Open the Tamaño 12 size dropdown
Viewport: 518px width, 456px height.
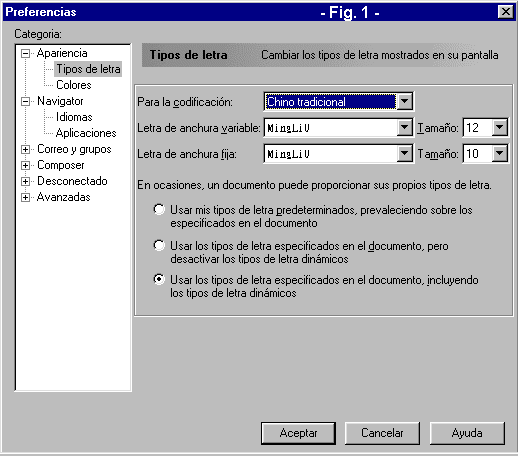[499, 127]
